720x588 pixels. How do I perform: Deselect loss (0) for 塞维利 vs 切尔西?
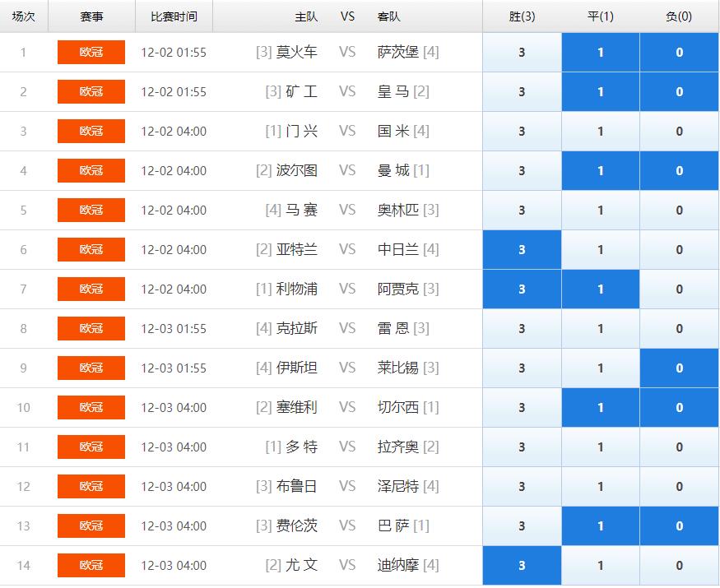coord(679,408)
